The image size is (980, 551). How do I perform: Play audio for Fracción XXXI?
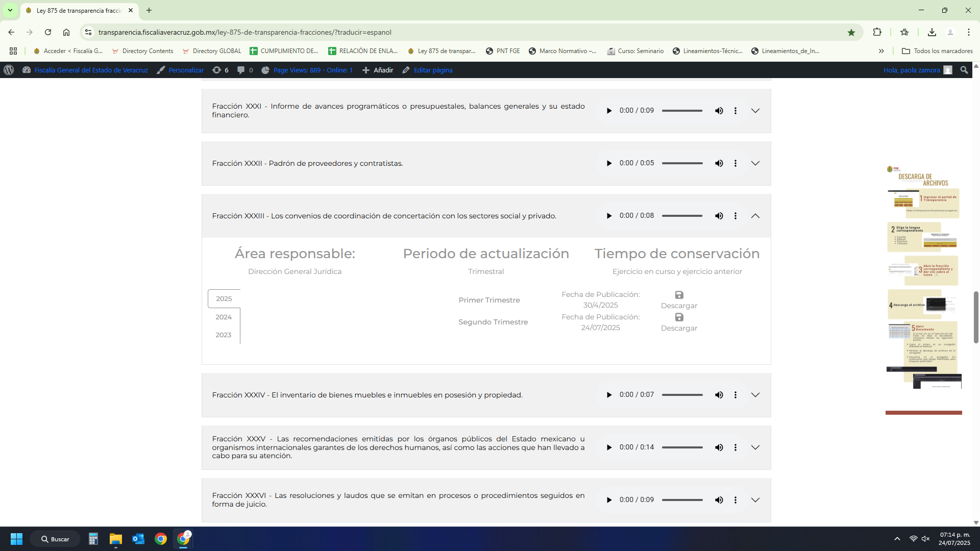click(609, 111)
